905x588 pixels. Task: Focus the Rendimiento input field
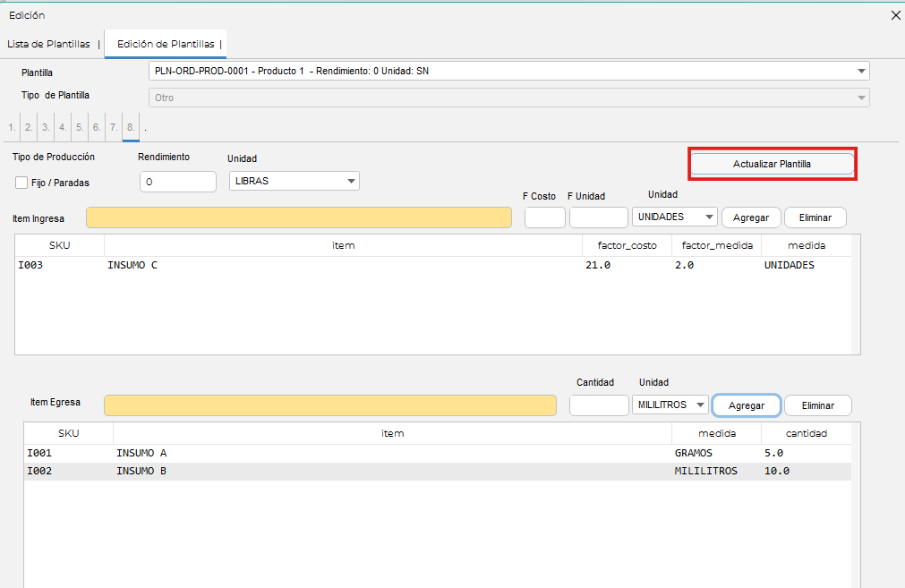tap(178, 182)
